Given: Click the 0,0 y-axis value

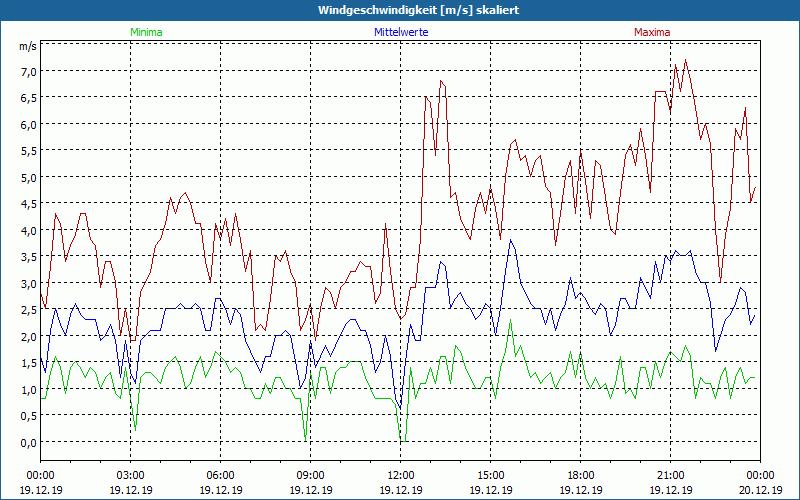Looking at the screenshot, I should 29,443.
